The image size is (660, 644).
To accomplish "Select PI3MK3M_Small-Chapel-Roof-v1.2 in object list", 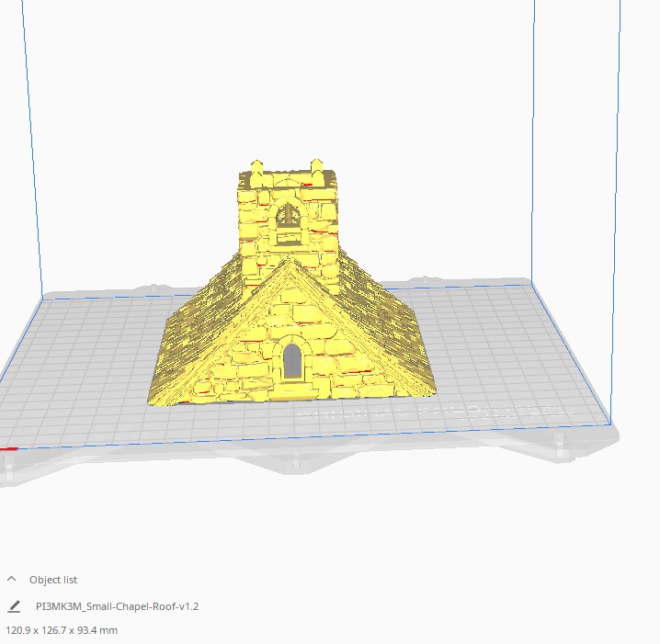I will pyautogui.click(x=117, y=606).
